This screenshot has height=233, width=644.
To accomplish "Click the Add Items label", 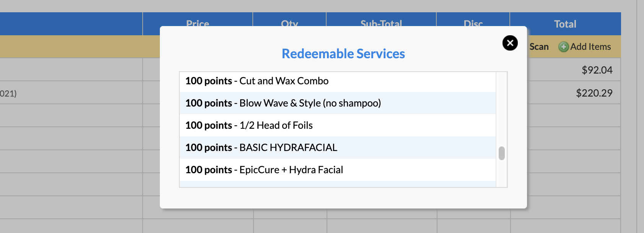I will point(590,47).
